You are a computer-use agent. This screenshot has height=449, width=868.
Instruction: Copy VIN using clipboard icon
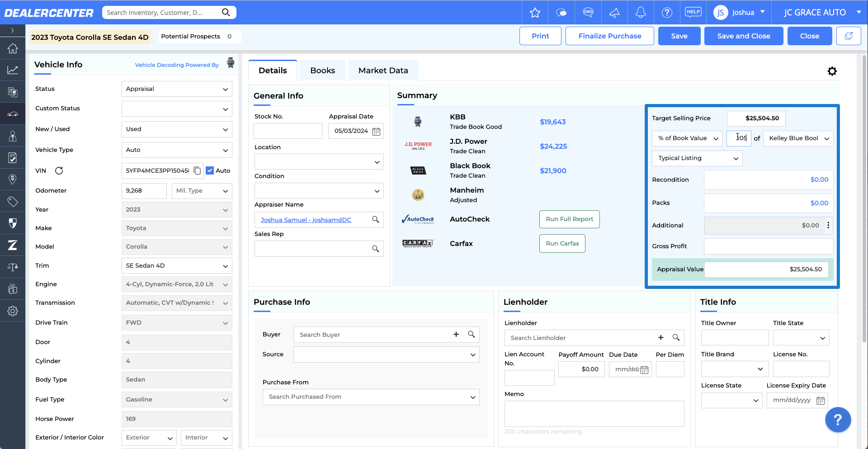tap(197, 170)
